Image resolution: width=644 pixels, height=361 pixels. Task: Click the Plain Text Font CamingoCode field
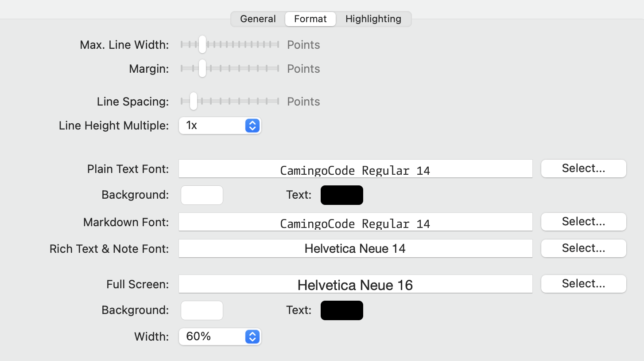(x=355, y=169)
